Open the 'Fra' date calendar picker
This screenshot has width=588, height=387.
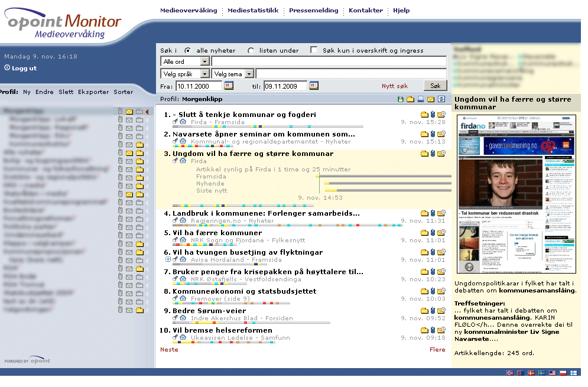(x=229, y=86)
